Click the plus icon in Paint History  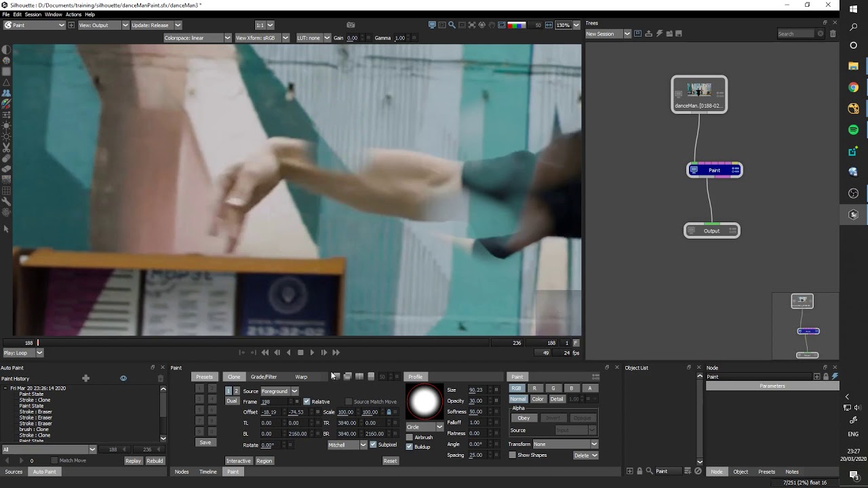click(x=85, y=378)
